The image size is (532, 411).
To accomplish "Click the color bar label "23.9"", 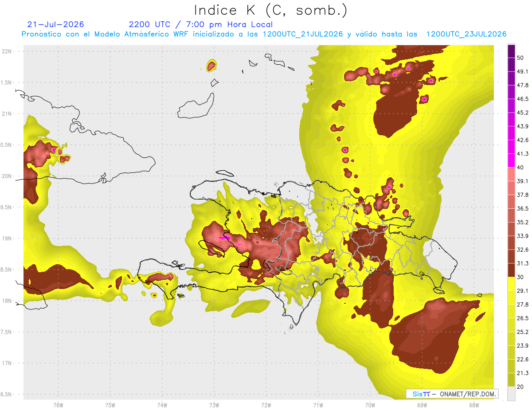I will point(523,346).
